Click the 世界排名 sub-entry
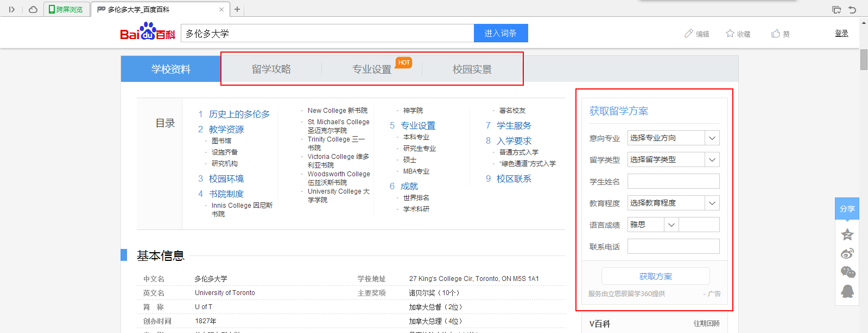 (x=416, y=197)
